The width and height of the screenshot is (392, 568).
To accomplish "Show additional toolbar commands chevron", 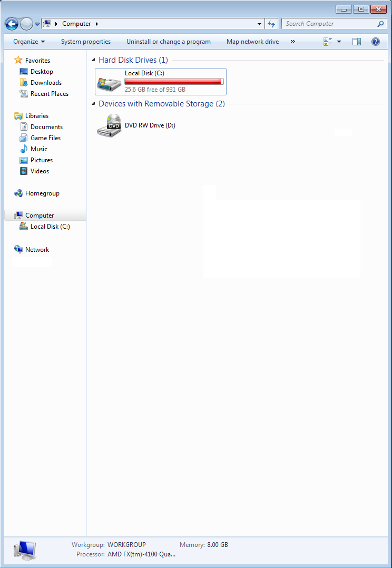I will click(293, 41).
